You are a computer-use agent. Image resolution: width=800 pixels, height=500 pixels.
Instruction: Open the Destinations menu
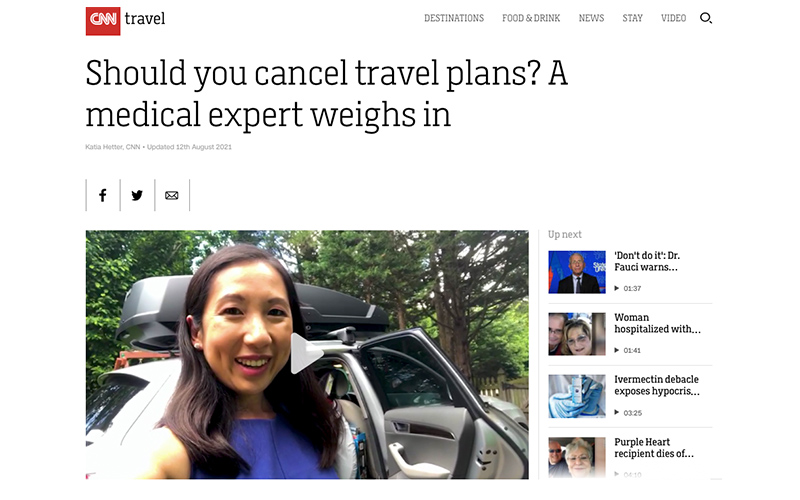[x=454, y=18]
